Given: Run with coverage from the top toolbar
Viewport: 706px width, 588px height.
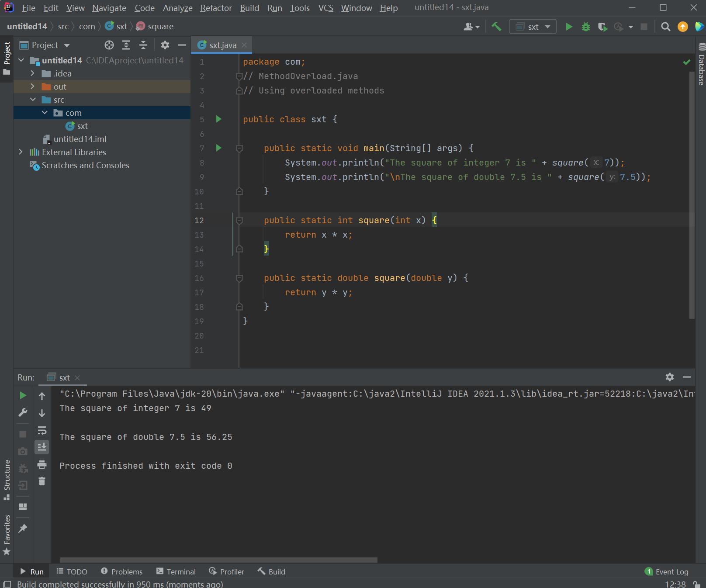Looking at the screenshot, I should [602, 27].
